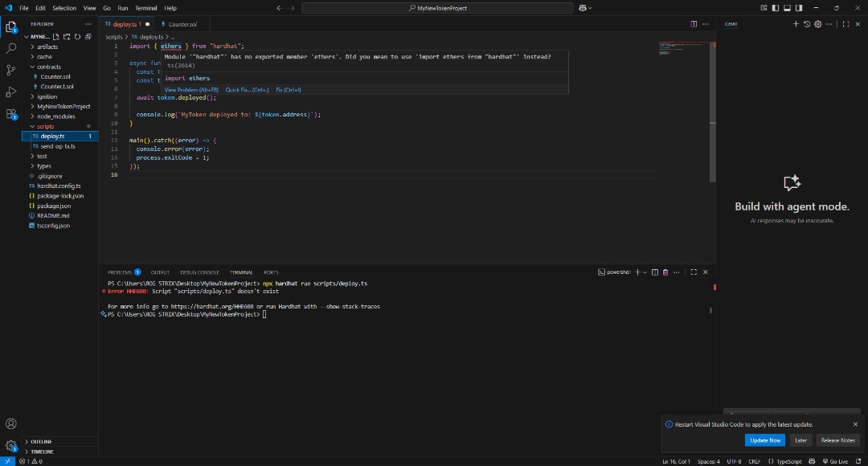This screenshot has height=466, width=868.
Task: Open the Run and Debug view
Action: (x=10, y=92)
